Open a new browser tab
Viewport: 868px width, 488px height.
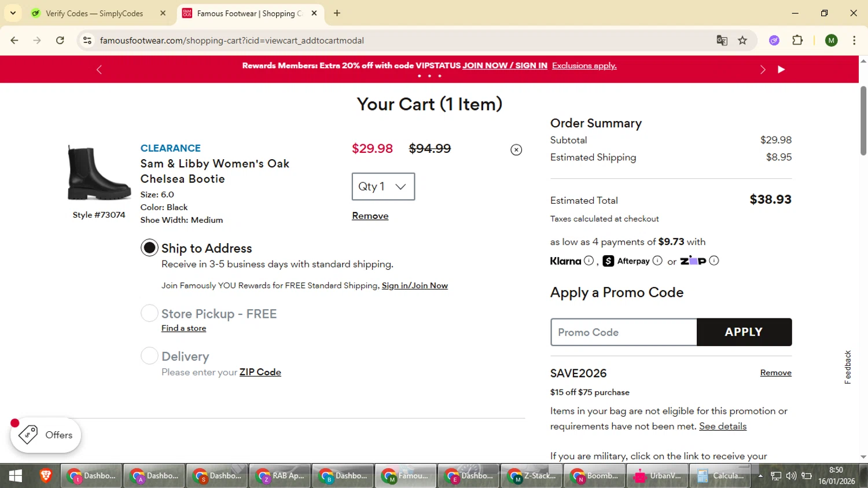click(x=337, y=13)
